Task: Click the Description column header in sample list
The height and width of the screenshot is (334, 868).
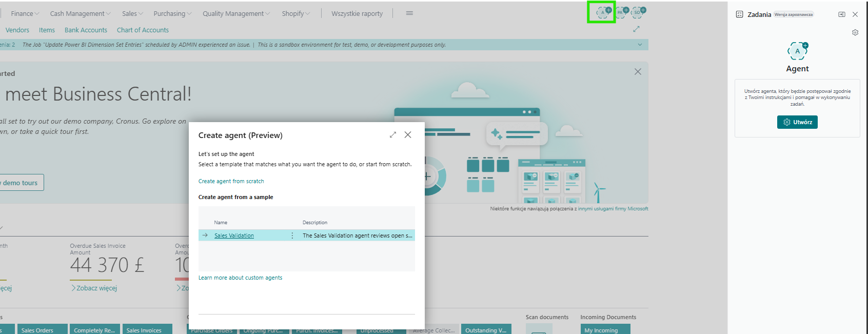Action: (315, 222)
